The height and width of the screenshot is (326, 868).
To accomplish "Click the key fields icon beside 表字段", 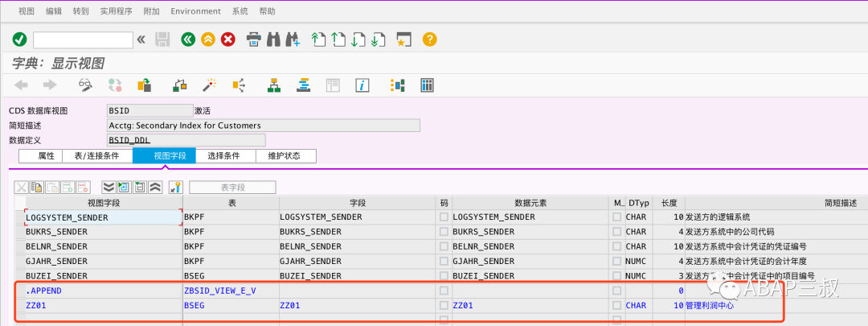I will (176, 188).
